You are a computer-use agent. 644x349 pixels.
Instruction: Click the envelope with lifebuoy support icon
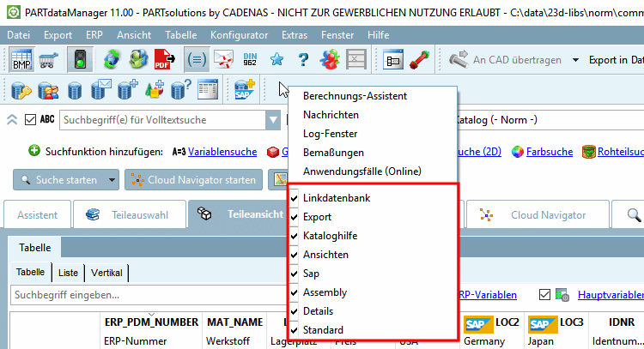[223, 60]
